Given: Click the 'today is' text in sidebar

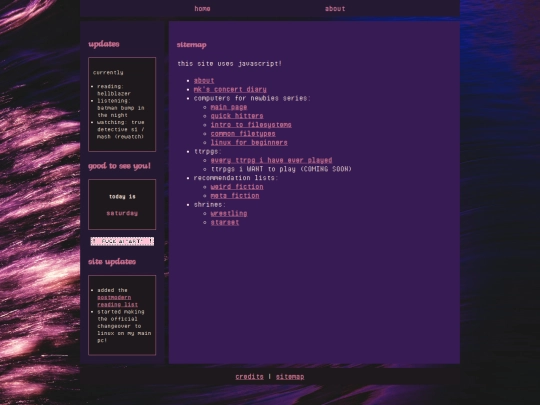Looking at the screenshot, I should [x=122, y=197].
